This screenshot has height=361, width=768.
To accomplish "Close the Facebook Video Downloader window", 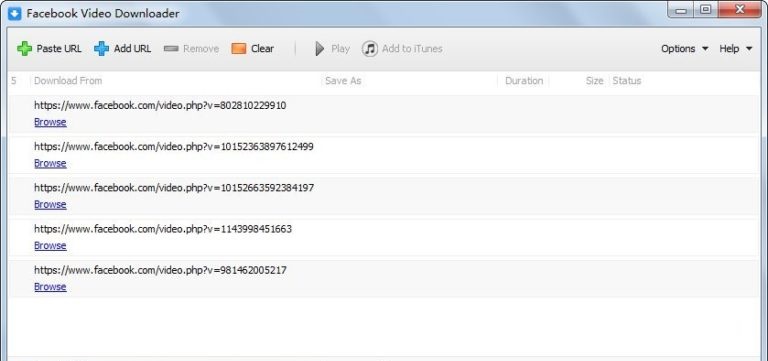I will coord(741,10).
